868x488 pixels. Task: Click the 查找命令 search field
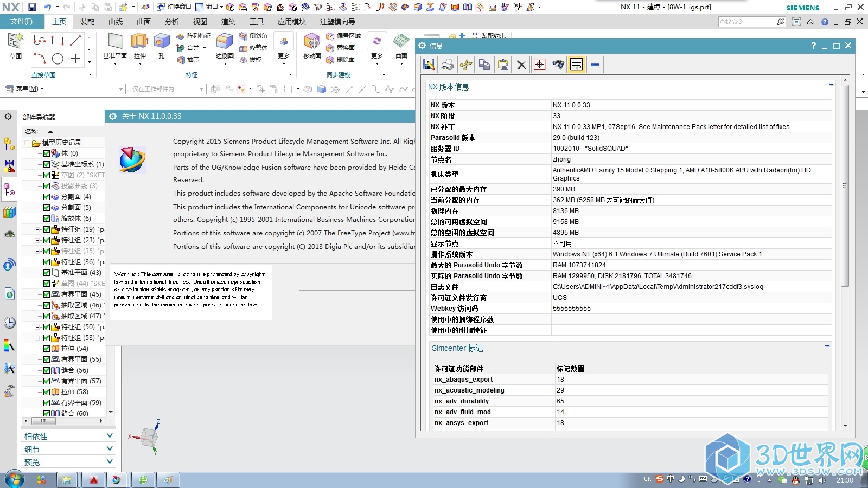[x=746, y=22]
